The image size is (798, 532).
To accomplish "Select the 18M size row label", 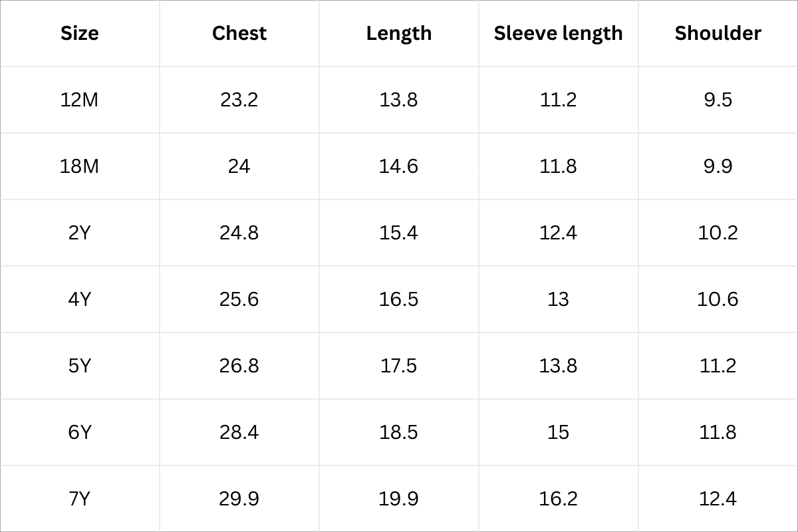I will click(80, 166).
